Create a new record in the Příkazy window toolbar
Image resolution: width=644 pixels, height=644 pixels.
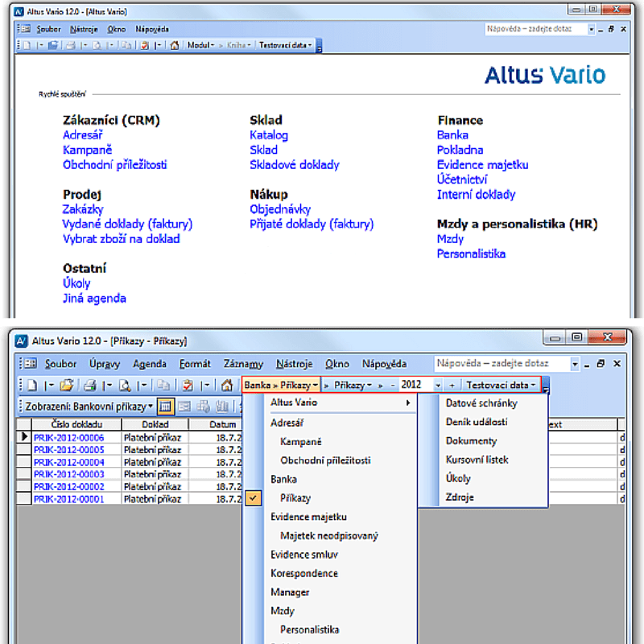tap(32, 386)
